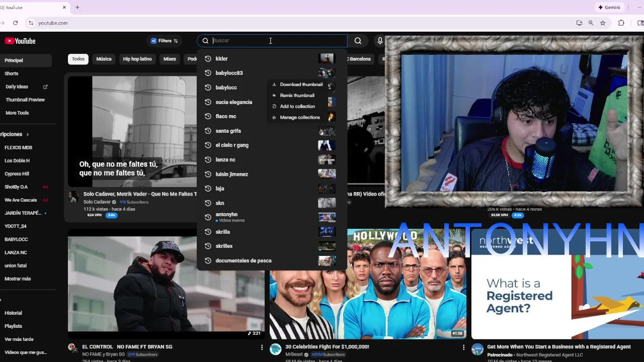Screen dimensions: 644x362
Task: Open the EL CONTROL NO FAME video thumbnail
Action: 166,284
